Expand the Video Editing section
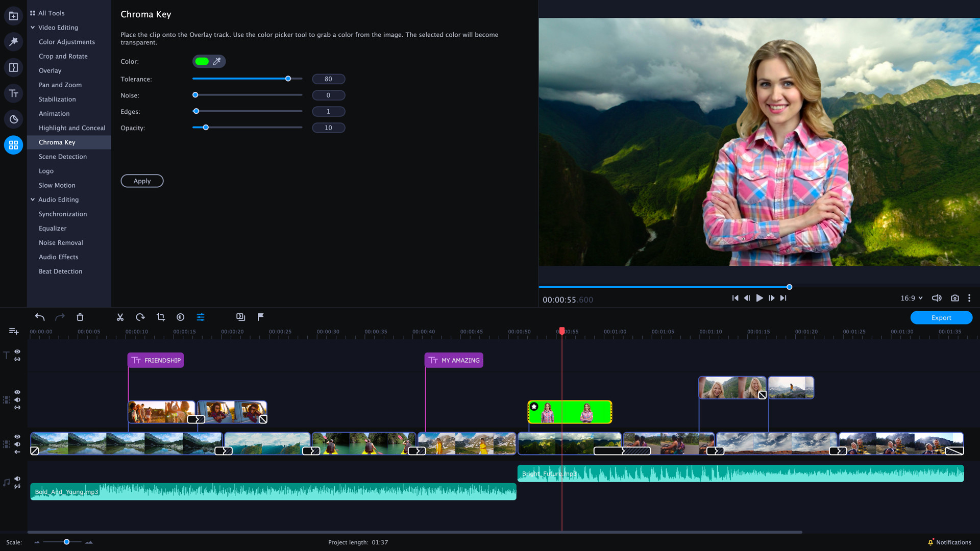The image size is (980, 551). click(58, 27)
